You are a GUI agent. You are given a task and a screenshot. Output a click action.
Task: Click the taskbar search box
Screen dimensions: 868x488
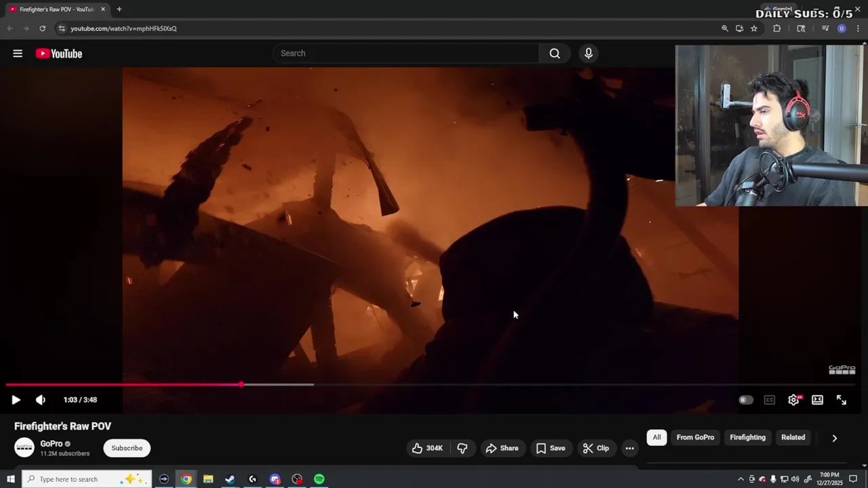[87, 479]
